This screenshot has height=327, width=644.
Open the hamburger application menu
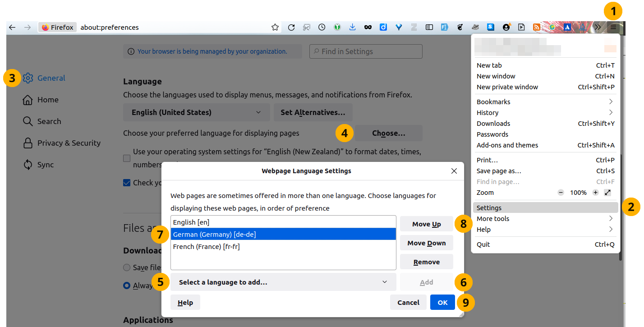point(613,28)
